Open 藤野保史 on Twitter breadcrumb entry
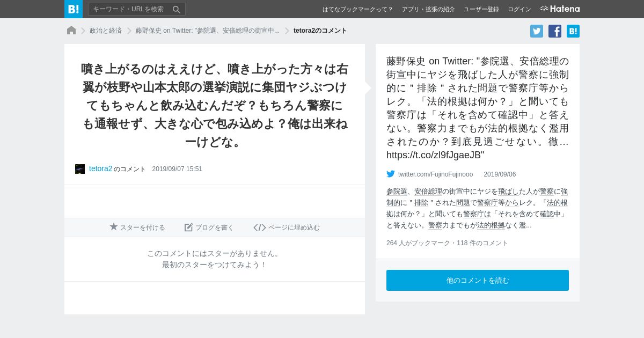 [x=208, y=31]
